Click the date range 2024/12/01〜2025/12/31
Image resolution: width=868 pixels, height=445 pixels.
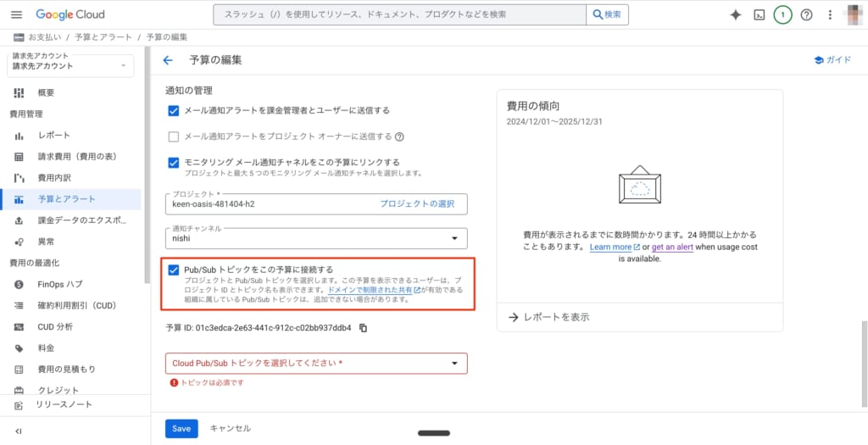coord(554,121)
